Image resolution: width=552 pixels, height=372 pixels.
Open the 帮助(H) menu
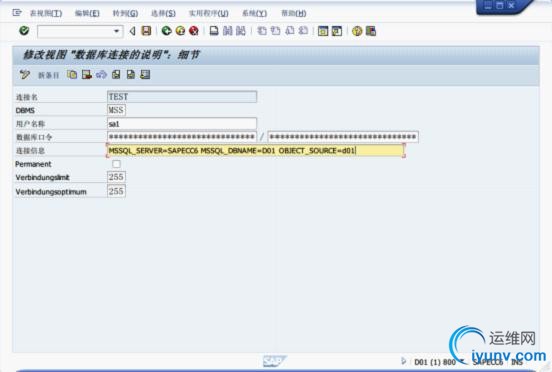tap(294, 13)
